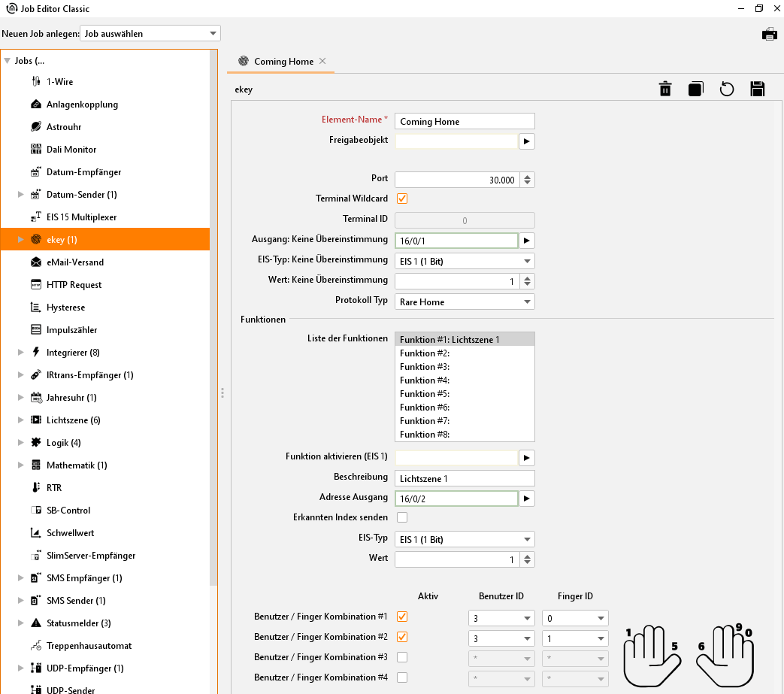Click the printer icon
The image size is (784, 694).
click(x=769, y=34)
